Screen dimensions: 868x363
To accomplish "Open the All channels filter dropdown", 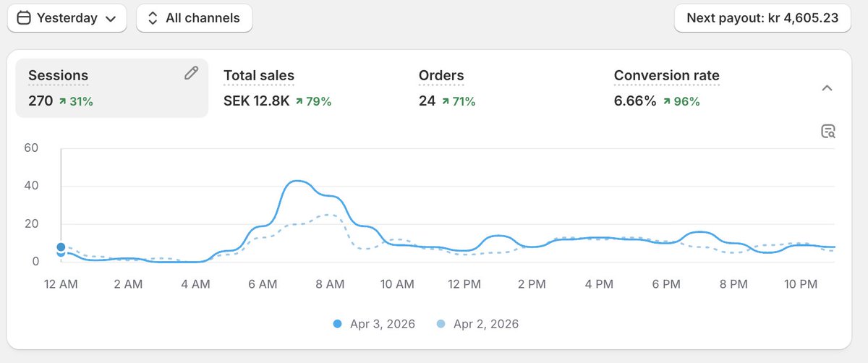I will [194, 18].
